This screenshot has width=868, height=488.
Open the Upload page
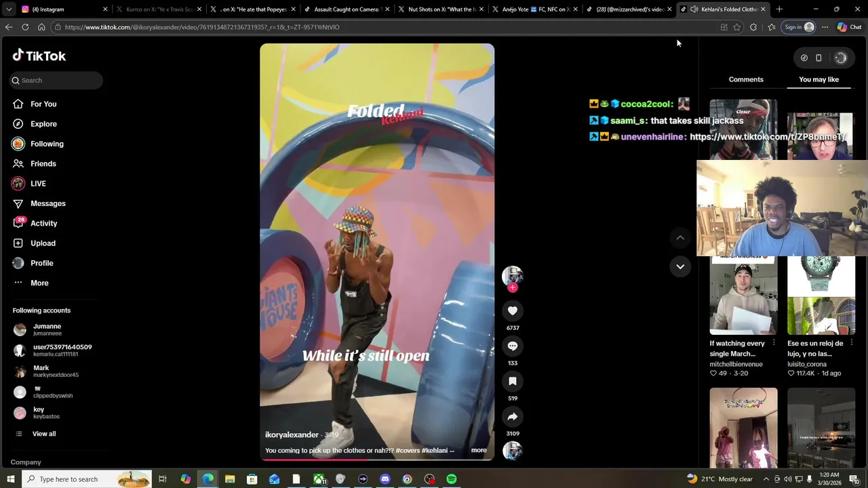coord(43,243)
